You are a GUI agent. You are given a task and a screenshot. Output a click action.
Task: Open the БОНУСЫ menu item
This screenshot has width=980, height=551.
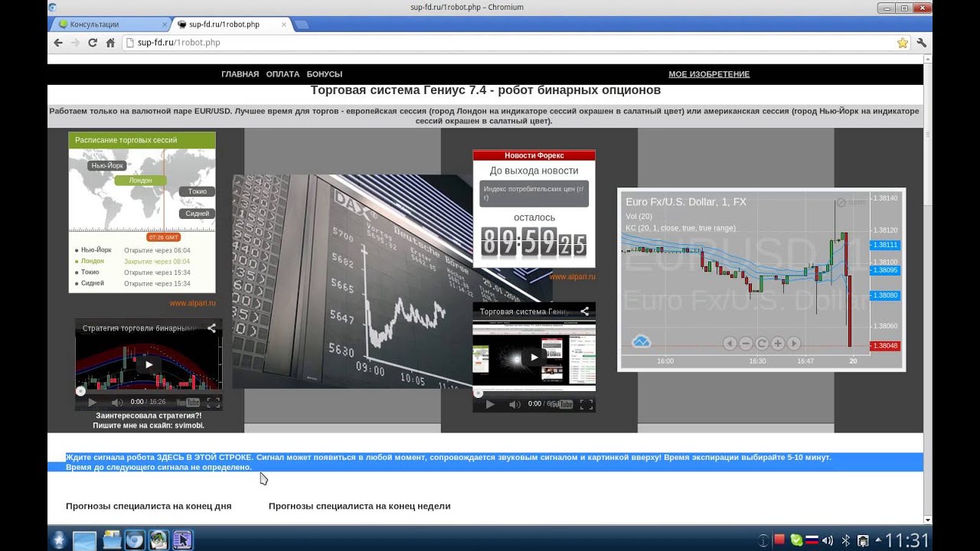tap(324, 74)
